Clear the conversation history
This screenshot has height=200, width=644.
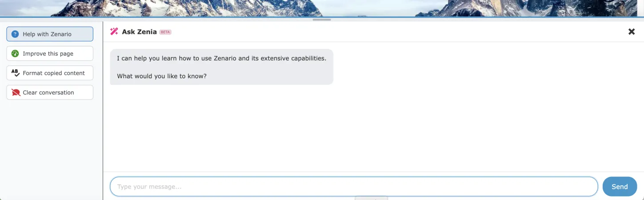coord(50,92)
